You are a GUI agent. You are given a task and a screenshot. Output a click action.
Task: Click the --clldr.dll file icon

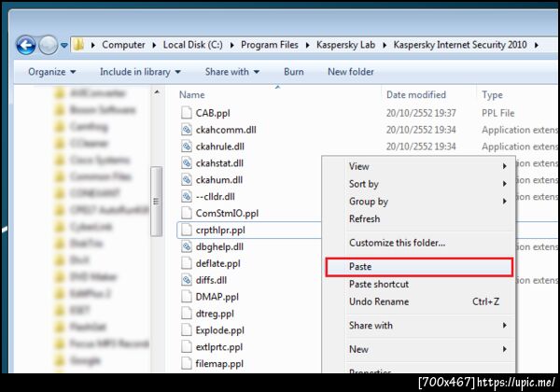[187, 196]
